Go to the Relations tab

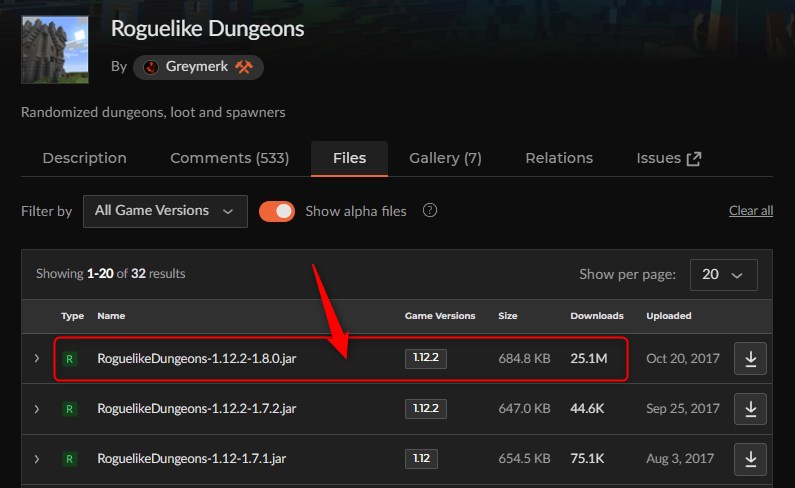click(x=559, y=158)
